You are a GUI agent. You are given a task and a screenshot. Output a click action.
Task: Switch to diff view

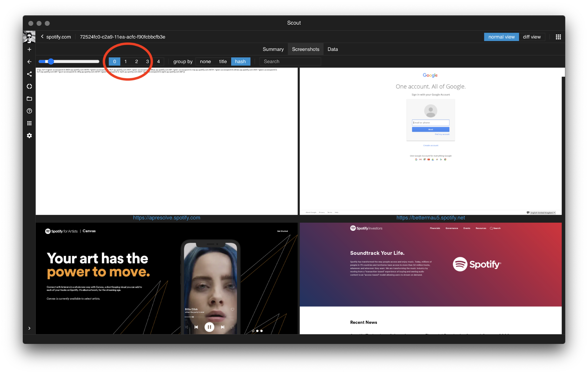pyautogui.click(x=532, y=37)
